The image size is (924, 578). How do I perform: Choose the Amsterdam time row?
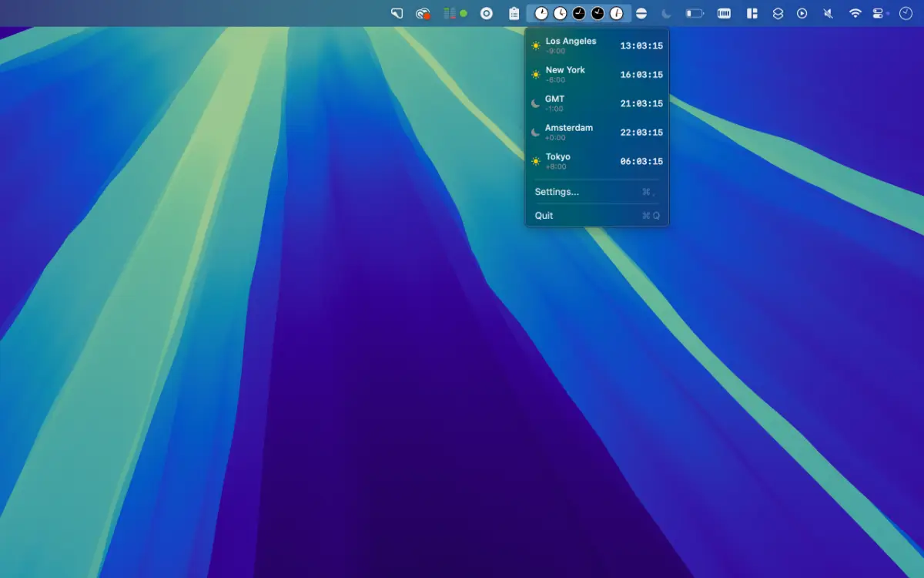click(x=597, y=133)
